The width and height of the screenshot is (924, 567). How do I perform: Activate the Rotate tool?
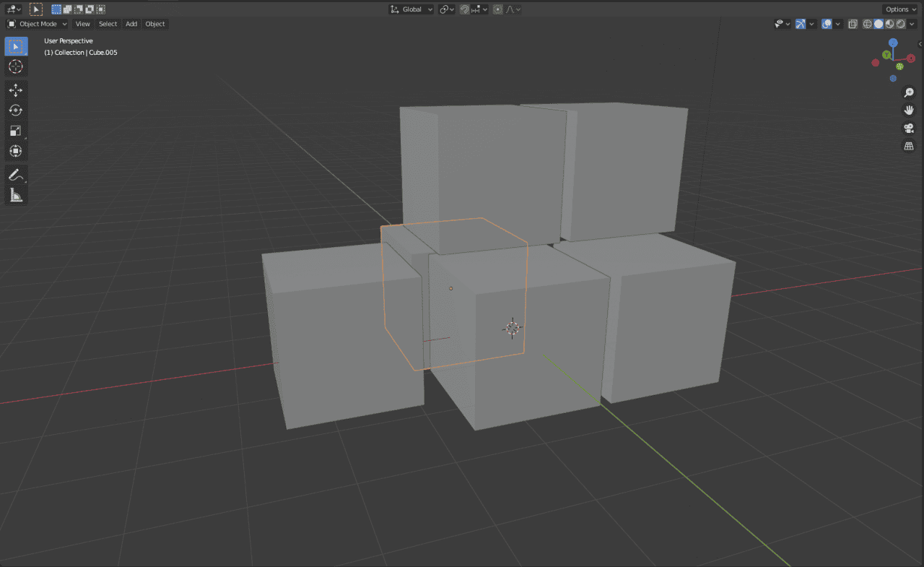16,110
